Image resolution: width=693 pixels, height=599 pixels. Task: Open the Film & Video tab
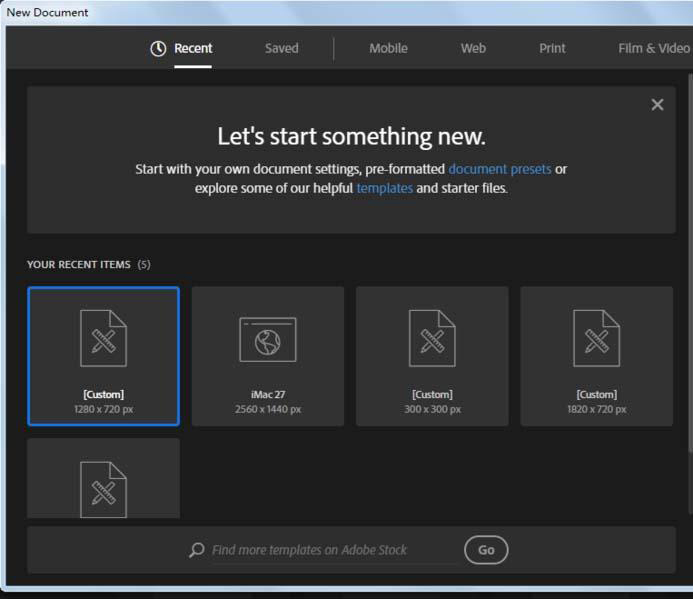click(x=653, y=48)
